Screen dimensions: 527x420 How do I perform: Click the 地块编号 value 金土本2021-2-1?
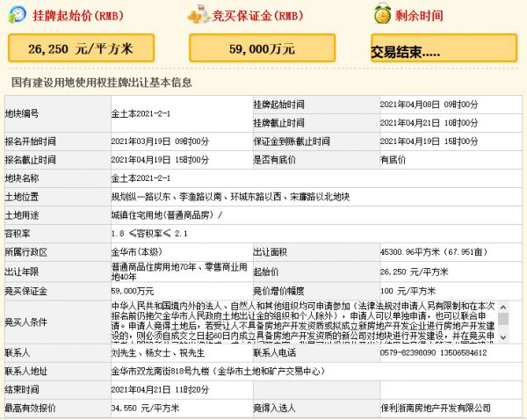(x=141, y=113)
